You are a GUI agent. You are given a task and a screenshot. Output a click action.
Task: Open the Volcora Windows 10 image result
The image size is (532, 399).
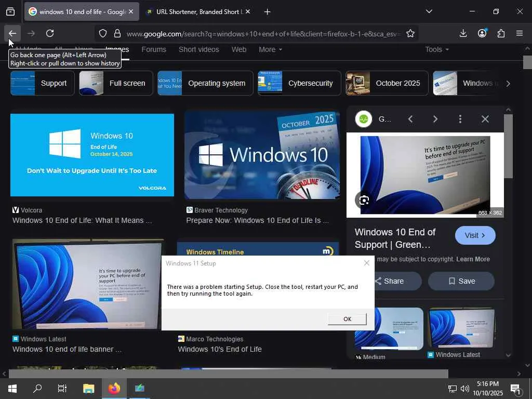(x=92, y=155)
